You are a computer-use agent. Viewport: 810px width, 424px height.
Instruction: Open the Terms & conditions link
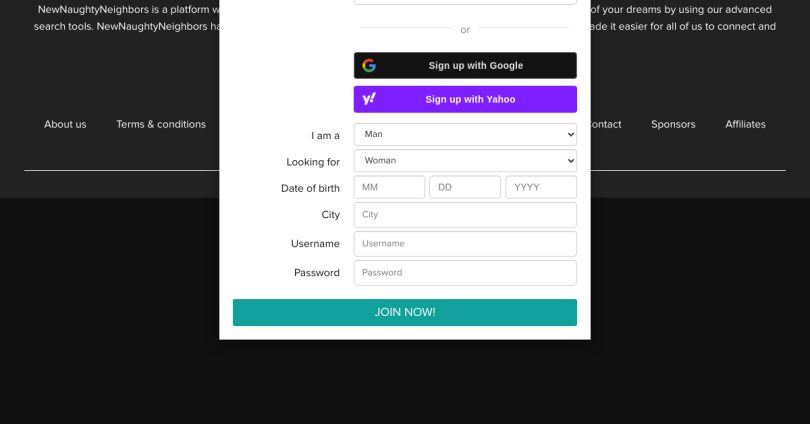pos(161,124)
